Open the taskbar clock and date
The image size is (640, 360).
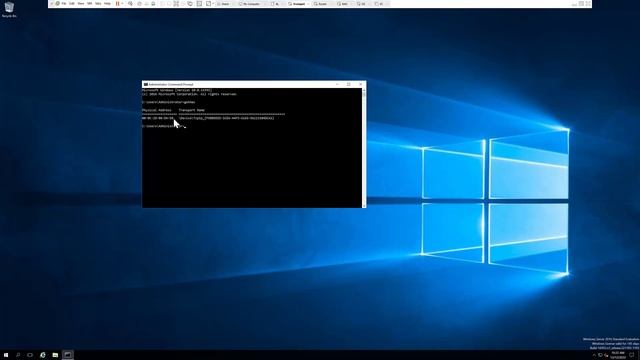[618, 355]
